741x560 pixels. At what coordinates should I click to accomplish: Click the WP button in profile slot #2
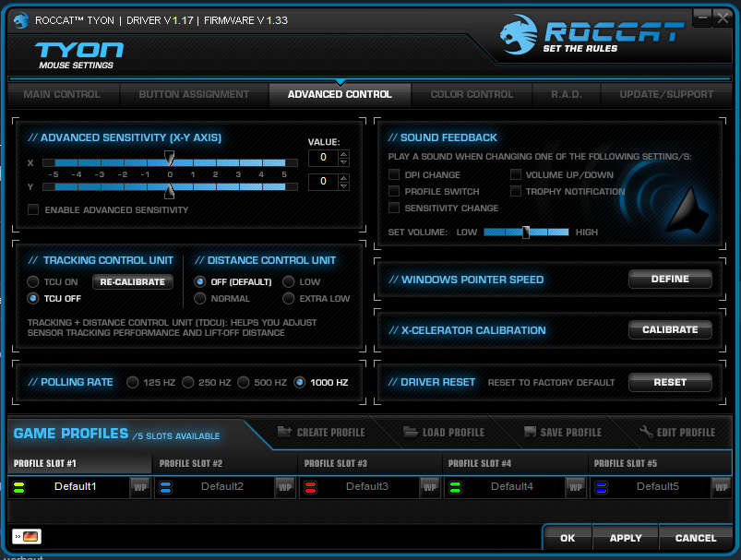tap(285, 487)
